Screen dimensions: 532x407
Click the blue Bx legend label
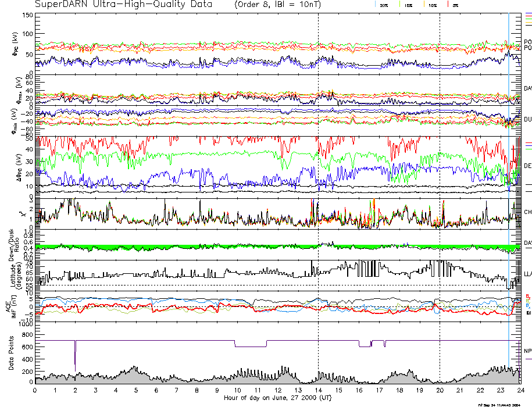pyautogui.click(x=528, y=306)
